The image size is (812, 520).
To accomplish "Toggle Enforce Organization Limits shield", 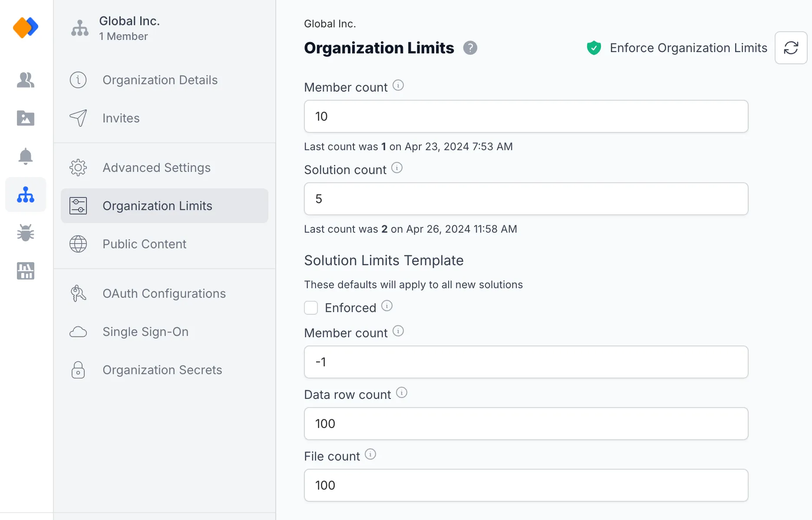I will [594, 48].
